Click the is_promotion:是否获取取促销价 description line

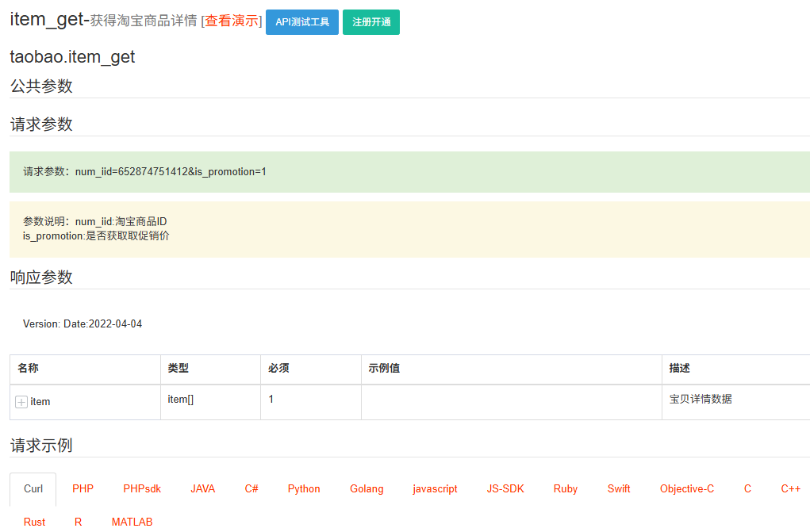[96, 236]
